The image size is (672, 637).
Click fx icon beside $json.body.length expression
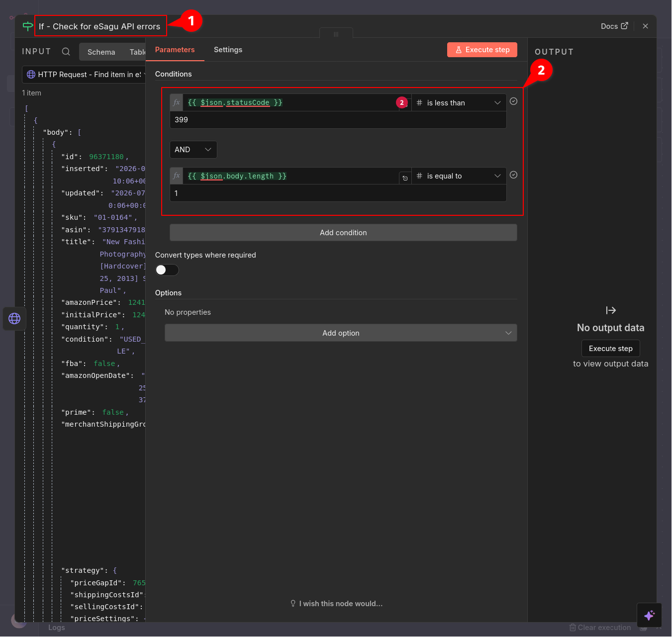177,176
